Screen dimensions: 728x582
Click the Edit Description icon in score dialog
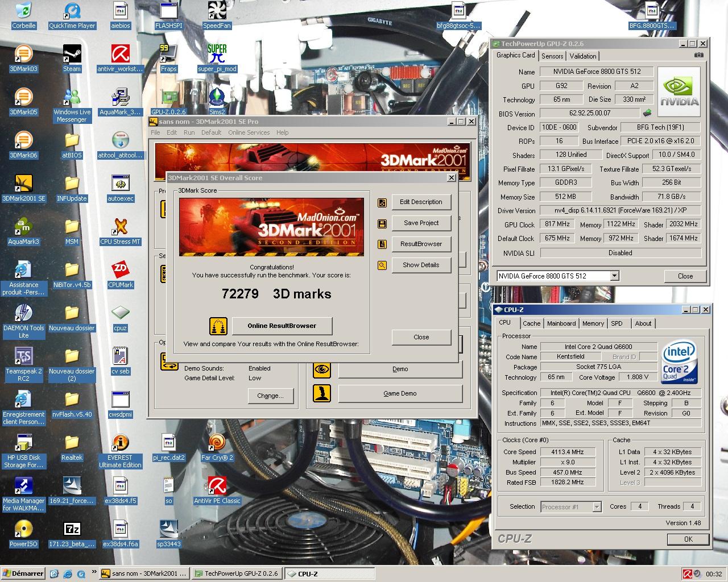(382, 202)
